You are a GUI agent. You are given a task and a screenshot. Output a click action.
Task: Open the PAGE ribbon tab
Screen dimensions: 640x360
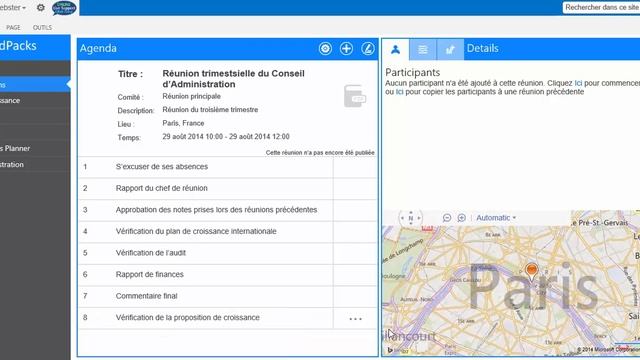click(x=13, y=27)
